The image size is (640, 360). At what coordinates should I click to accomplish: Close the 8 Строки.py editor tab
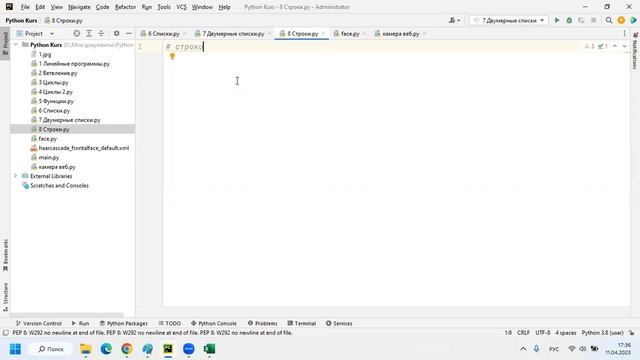point(323,33)
